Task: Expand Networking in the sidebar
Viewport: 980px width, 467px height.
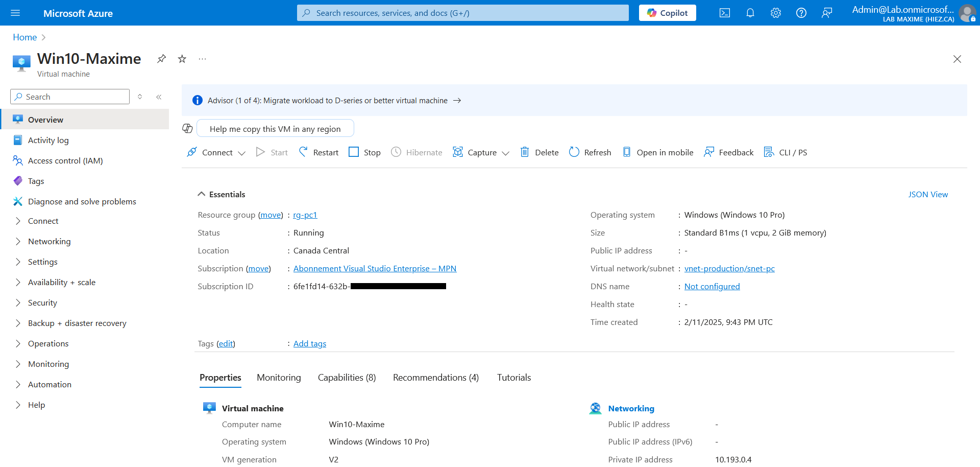Action: pos(49,241)
